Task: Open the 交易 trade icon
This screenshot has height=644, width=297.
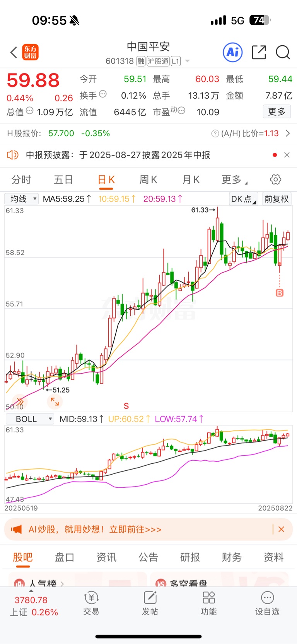Action: tap(91, 603)
